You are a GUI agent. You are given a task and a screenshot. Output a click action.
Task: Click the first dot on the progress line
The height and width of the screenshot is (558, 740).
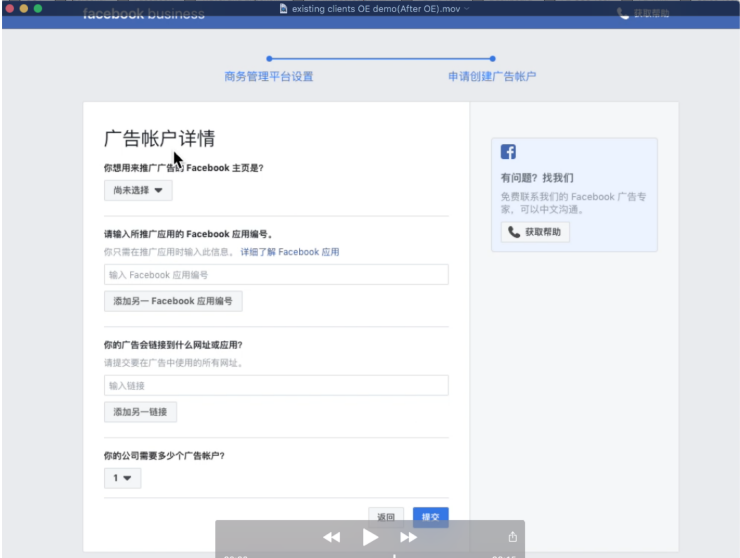[x=269, y=59]
